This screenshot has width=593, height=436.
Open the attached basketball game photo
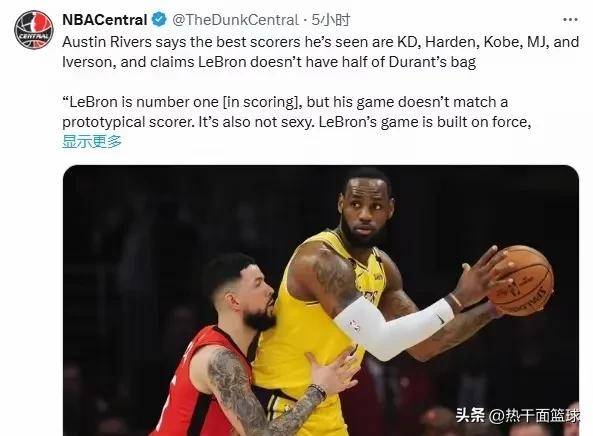[x=321, y=300]
